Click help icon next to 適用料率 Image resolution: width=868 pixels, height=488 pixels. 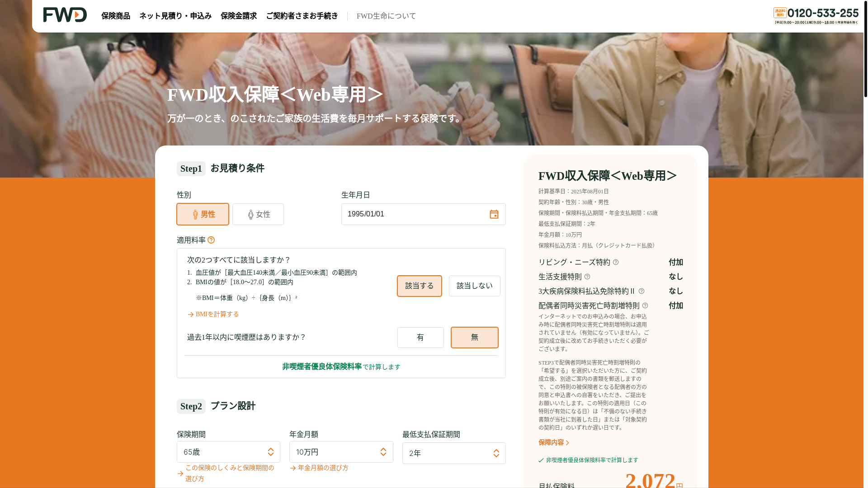coord(211,240)
